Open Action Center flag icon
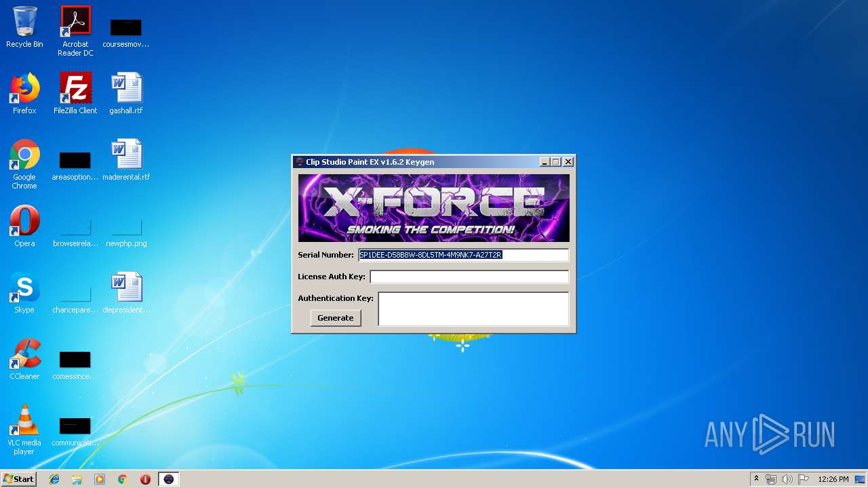The image size is (868, 488). tap(803, 479)
